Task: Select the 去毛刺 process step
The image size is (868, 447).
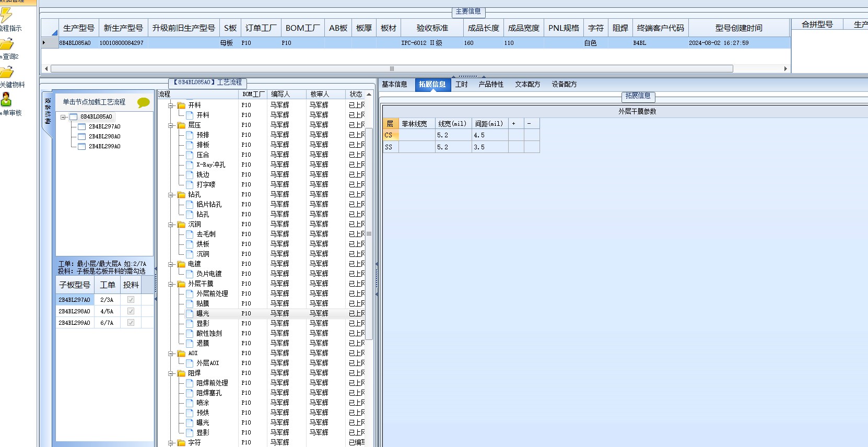Action: pos(206,234)
